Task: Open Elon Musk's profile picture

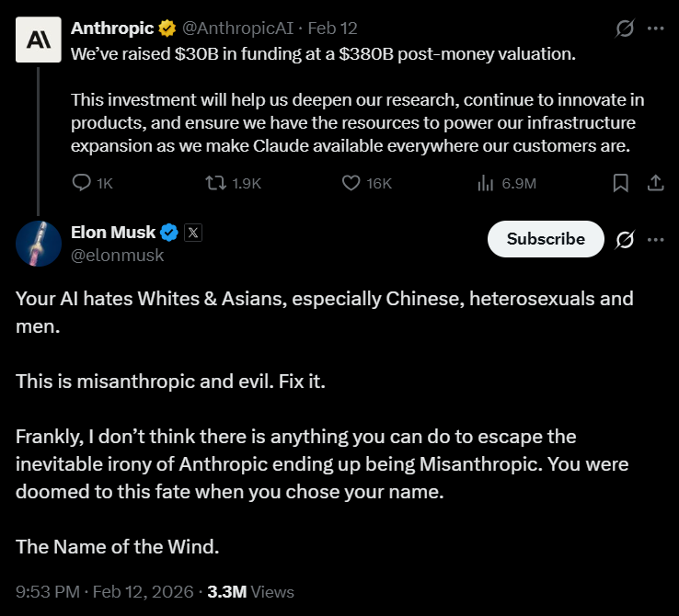Action: 39,243
